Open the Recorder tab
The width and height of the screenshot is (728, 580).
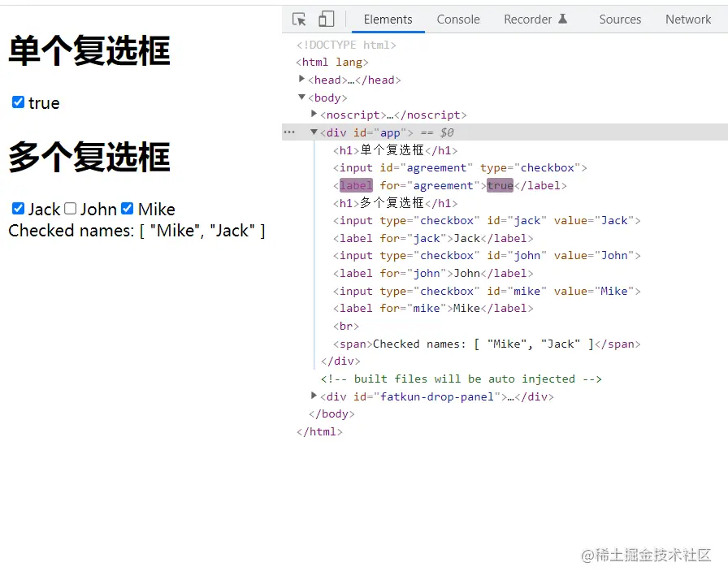tap(528, 19)
